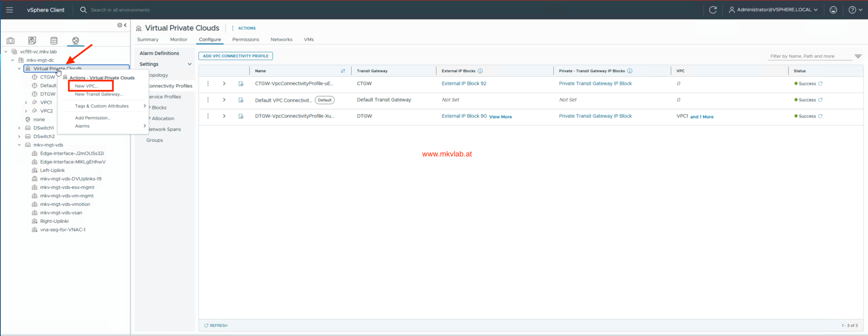Collapse the Settings section in Configure pane
Image resolution: width=868 pixels, height=336 pixels.
(190, 64)
